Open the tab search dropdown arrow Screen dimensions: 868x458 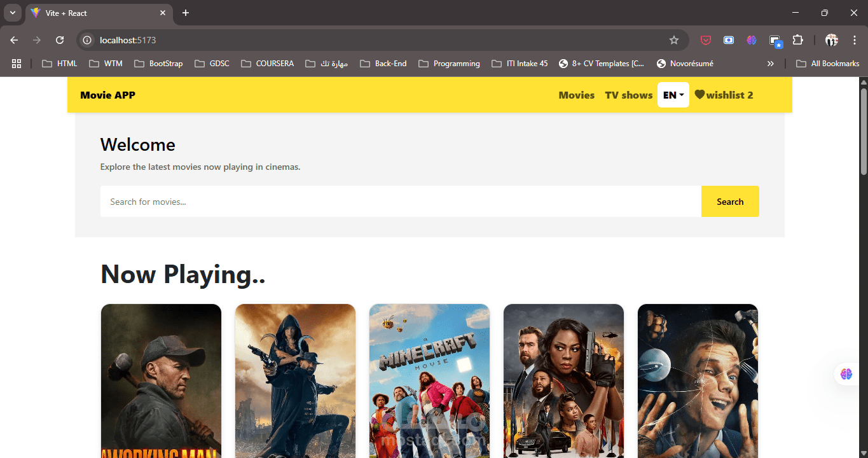[12, 13]
